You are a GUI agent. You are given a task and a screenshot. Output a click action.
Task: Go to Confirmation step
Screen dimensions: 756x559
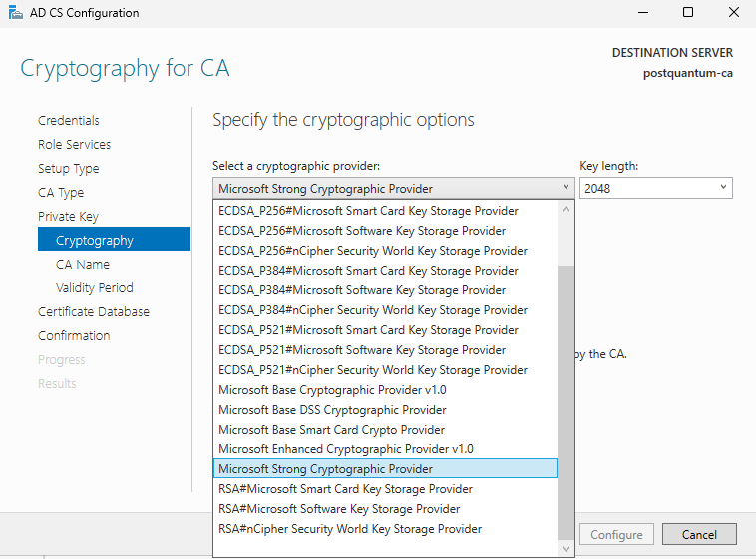click(x=74, y=336)
